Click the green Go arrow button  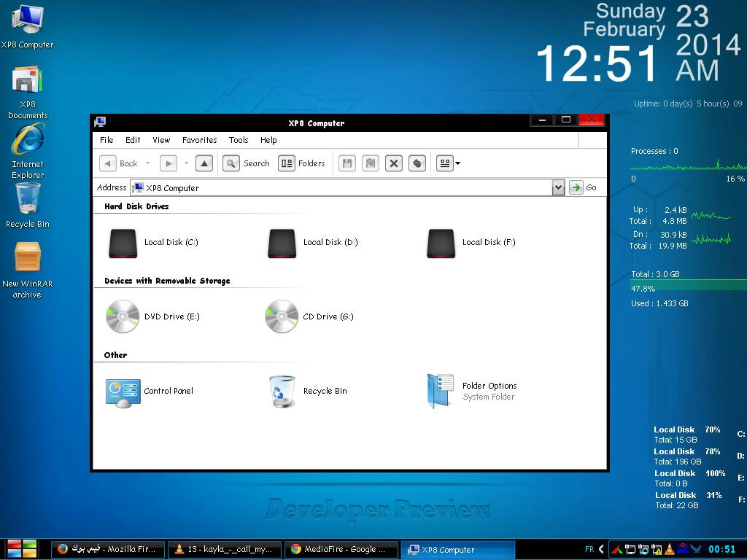(x=576, y=187)
